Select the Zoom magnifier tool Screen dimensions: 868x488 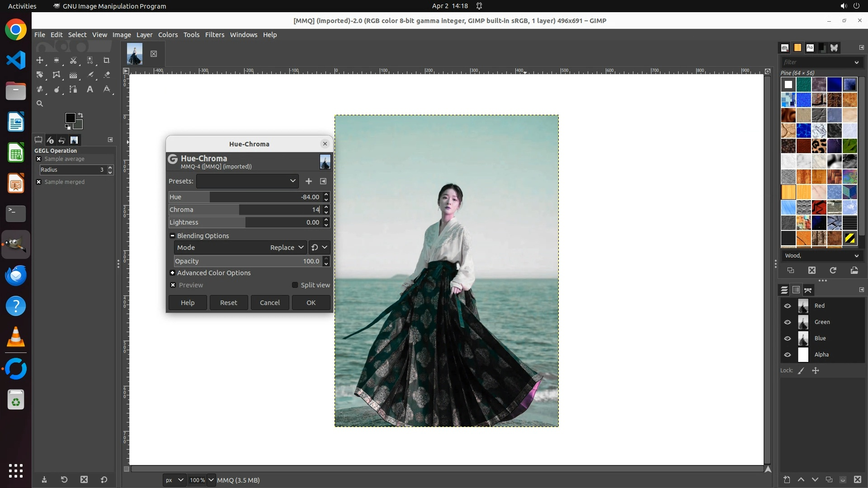40,103
